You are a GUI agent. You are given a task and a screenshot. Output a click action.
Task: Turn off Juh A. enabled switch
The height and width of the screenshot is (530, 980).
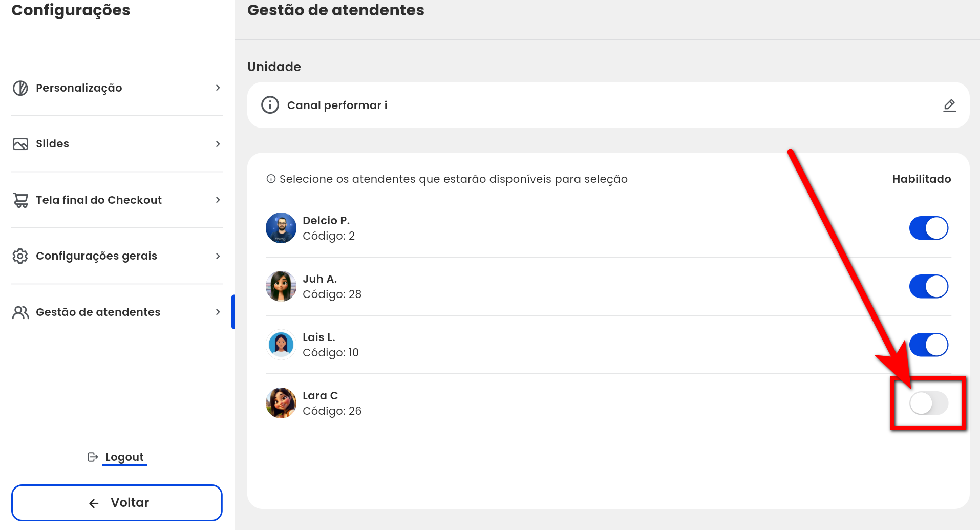[928, 286]
